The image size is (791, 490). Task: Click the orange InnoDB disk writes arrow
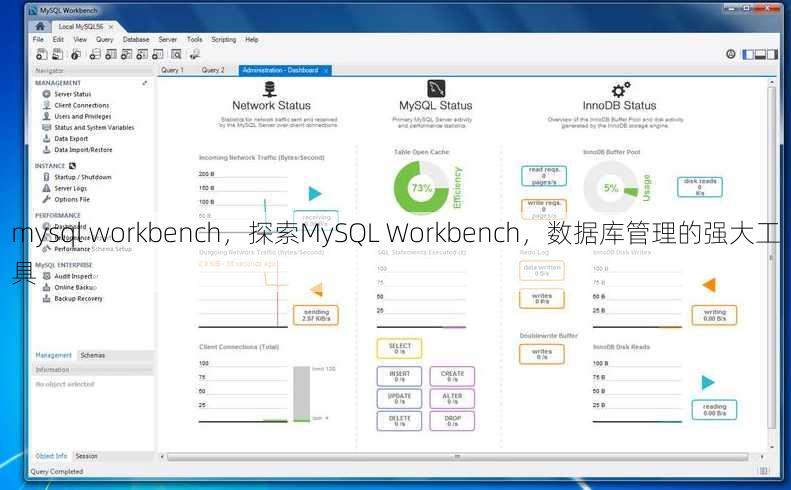[x=709, y=285]
